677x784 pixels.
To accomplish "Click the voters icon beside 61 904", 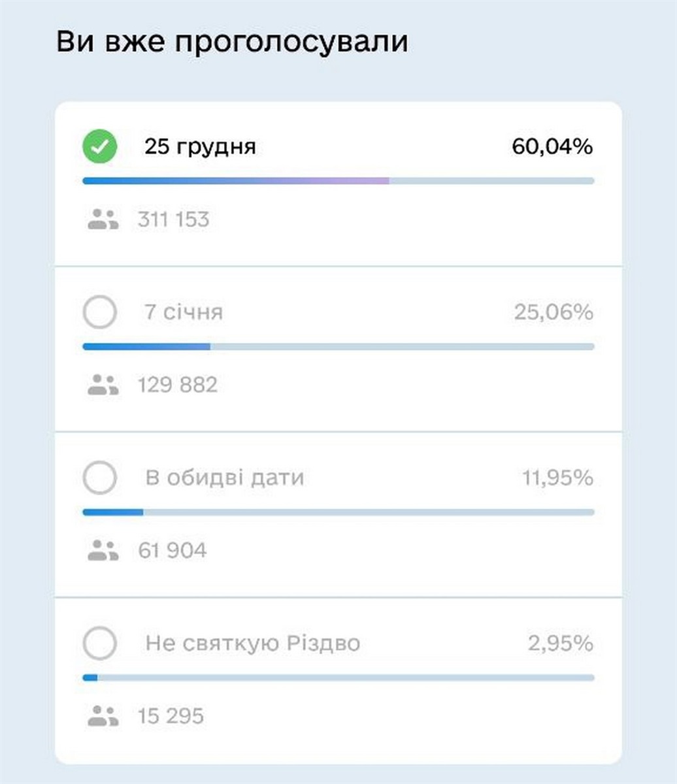I will 103,550.
